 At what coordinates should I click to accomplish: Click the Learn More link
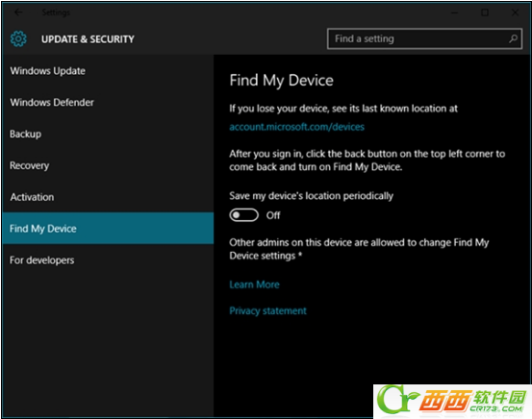click(255, 284)
